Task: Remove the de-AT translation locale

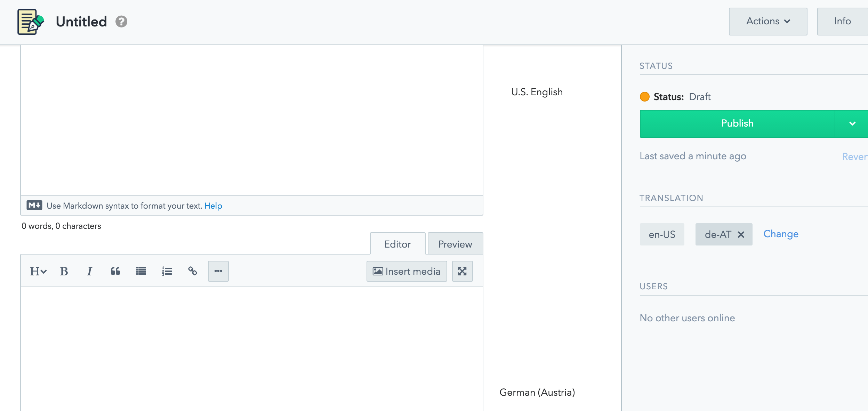Action: pos(741,235)
